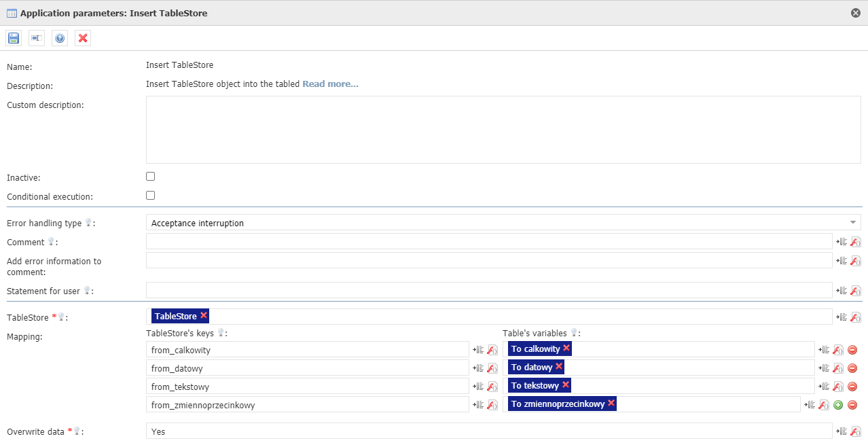
Task: Open function editor for Add error information field
Action: [x=856, y=261]
